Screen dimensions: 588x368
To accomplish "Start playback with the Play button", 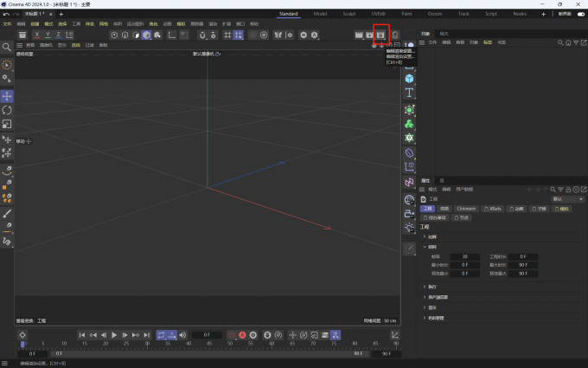I will coord(114,335).
